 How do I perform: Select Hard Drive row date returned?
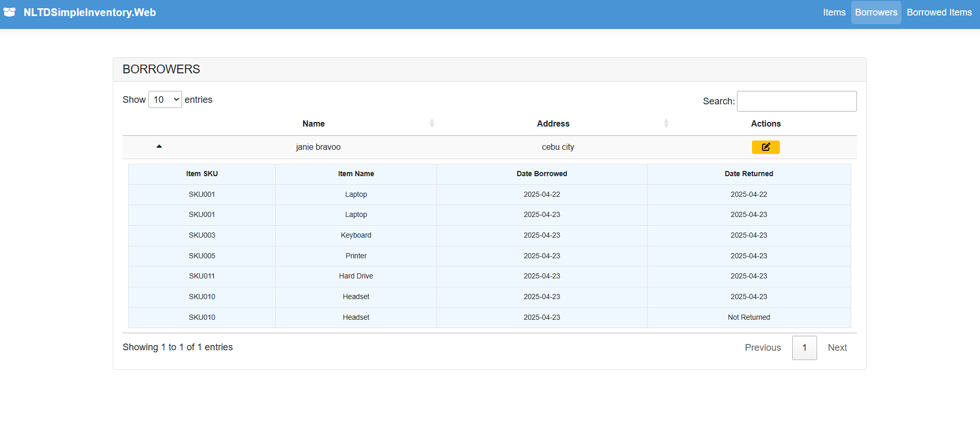click(x=749, y=276)
